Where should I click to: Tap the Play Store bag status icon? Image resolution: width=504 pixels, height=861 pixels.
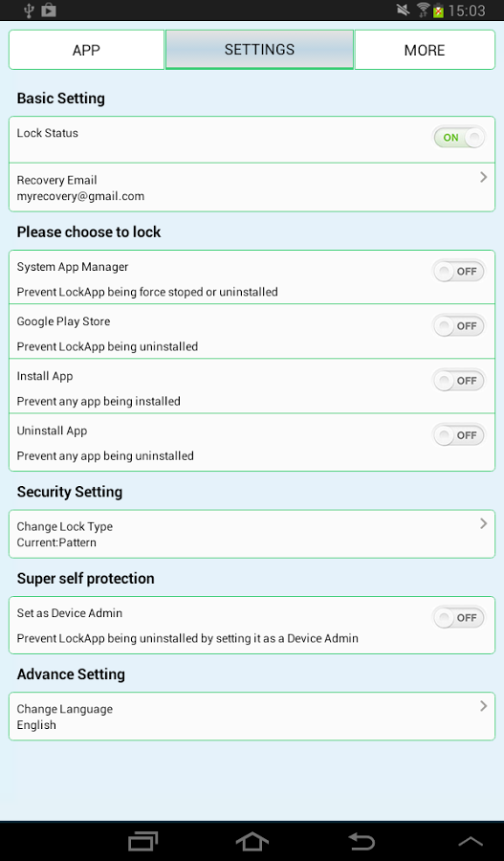click(49, 10)
